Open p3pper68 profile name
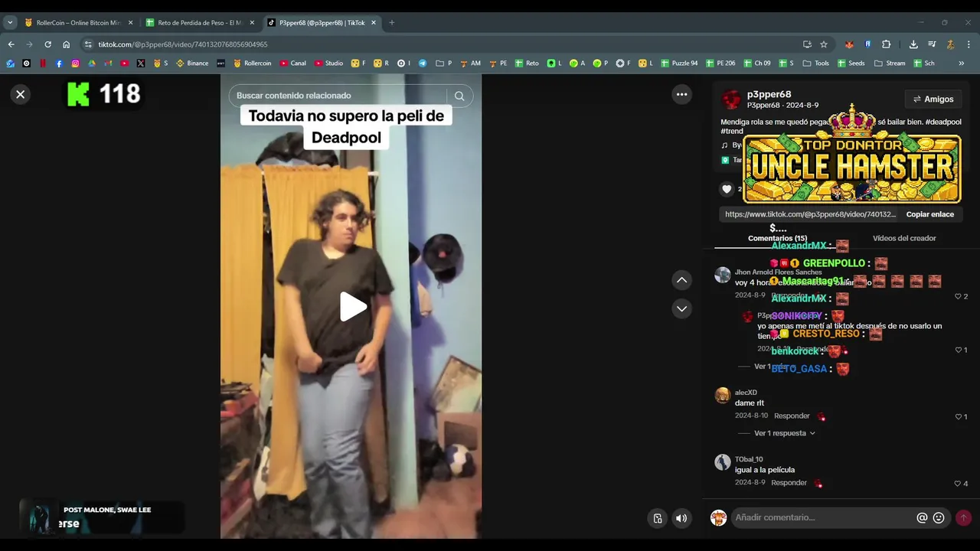This screenshot has height=551, width=980. pyautogui.click(x=769, y=94)
